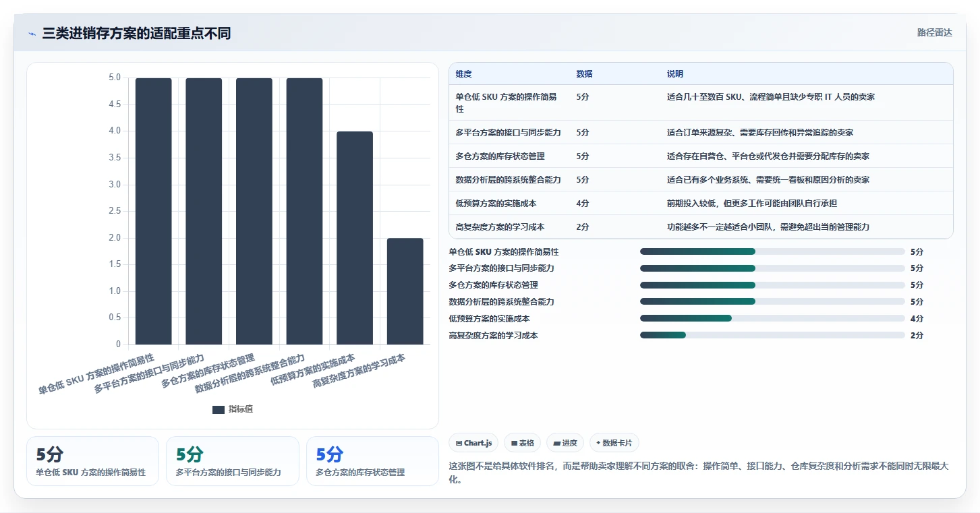Click progress bar for 多仓方案的库存状态管理

point(772,285)
